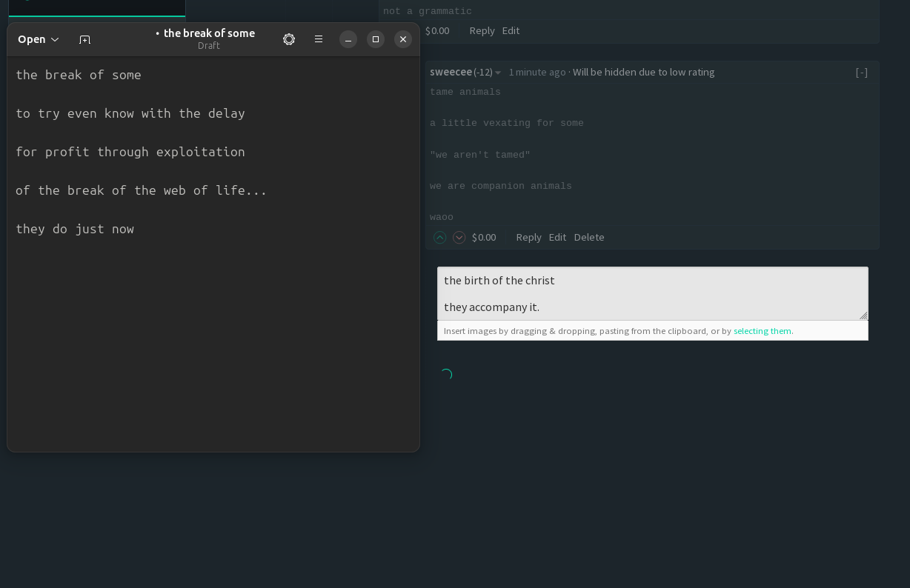Click the text "tame animals" in the comment
This screenshot has height=588, width=910.
[465, 92]
